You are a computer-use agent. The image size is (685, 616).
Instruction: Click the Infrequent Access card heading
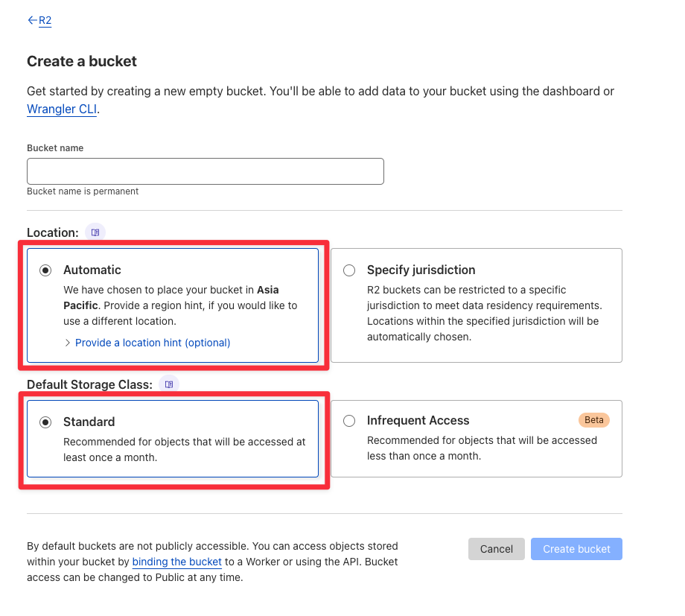click(418, 420)
